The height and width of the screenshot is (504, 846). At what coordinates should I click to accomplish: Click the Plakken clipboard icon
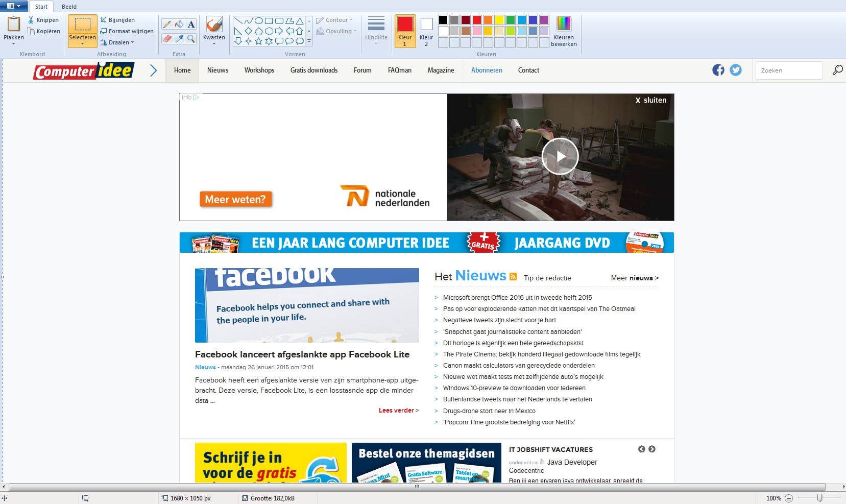[x=14, y=23]
